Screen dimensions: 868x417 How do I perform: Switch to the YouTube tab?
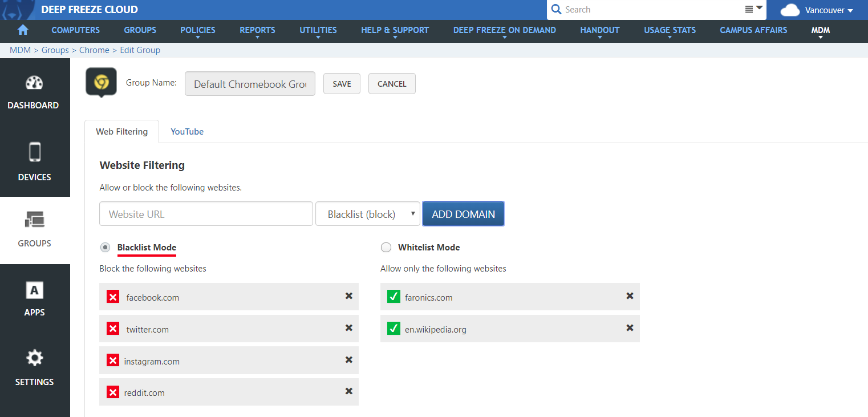click(x=187, y=131)
